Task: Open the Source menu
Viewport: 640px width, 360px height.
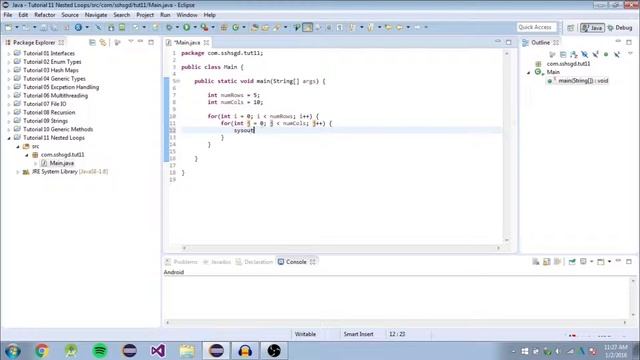Action: 70,15
